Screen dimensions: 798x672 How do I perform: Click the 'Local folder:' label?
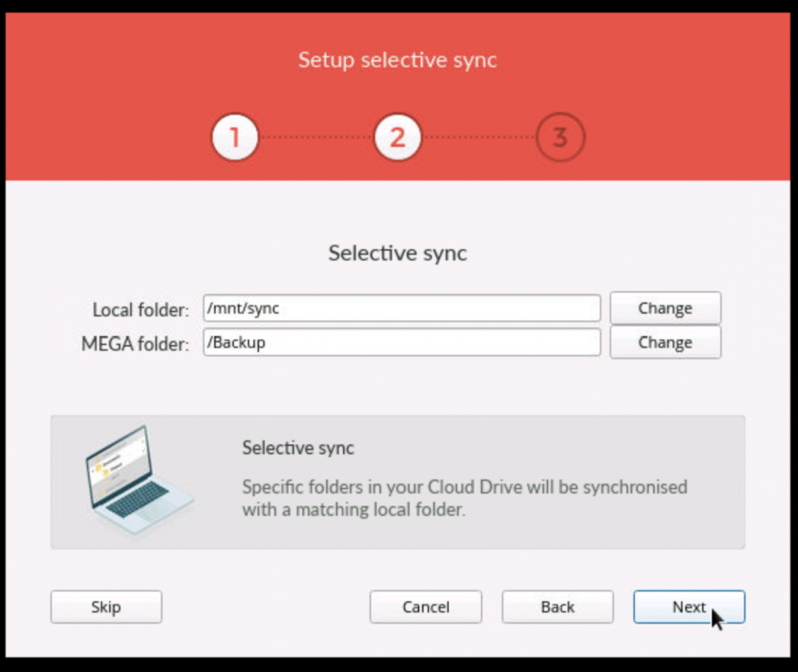(x=141, y=309)
